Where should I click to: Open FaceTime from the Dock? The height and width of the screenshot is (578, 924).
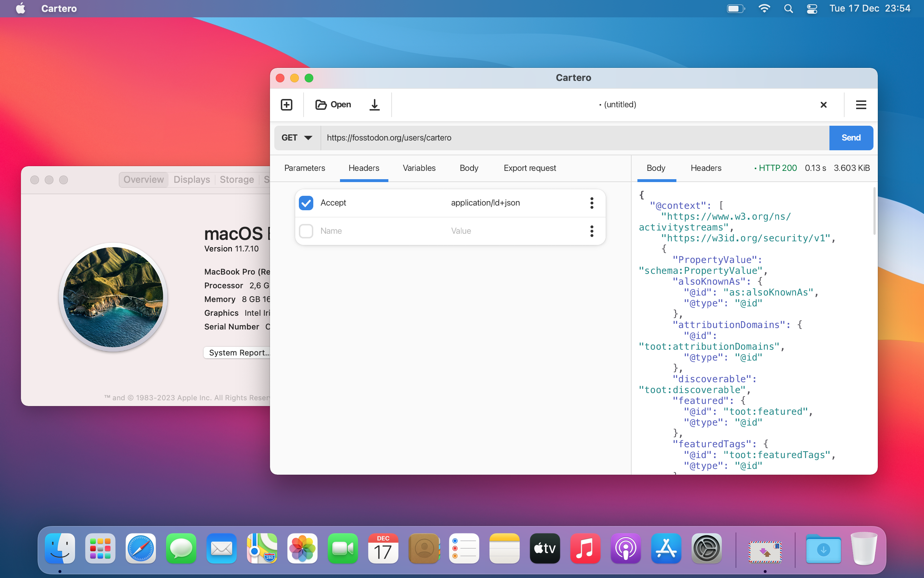coord(343,548)
